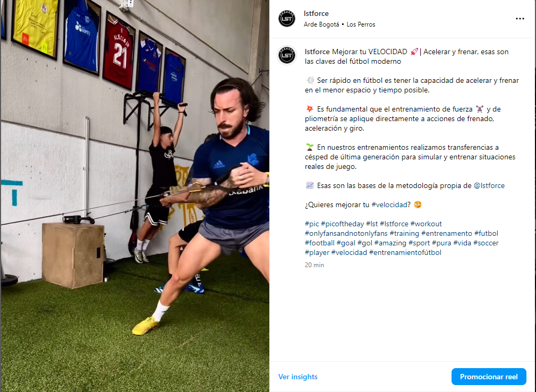Open the #training hashtag
Viewport: 536px width, 392px height.
[x=404, y=233]
